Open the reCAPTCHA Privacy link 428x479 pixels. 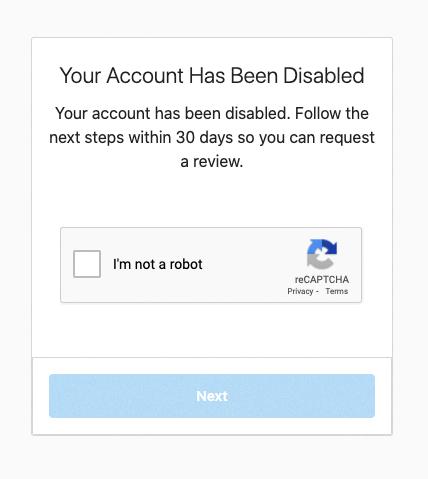click(300, 291)
